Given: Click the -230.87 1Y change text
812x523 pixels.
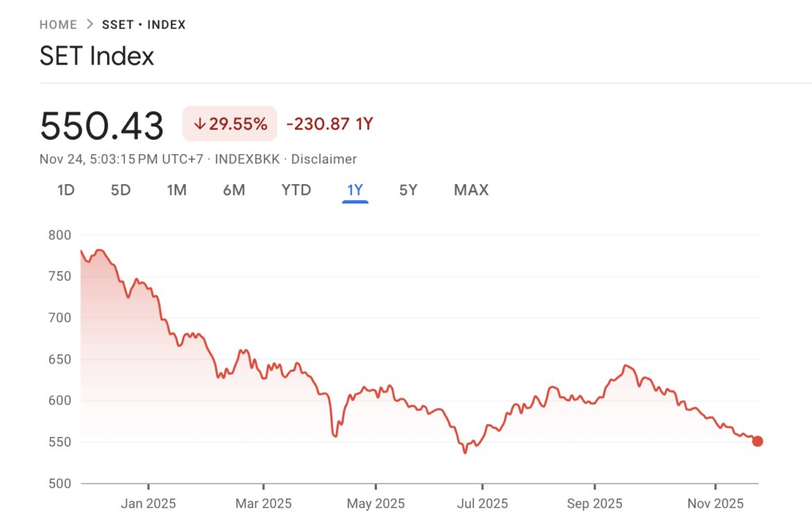Looking at the screenshot, I should 330,124.
